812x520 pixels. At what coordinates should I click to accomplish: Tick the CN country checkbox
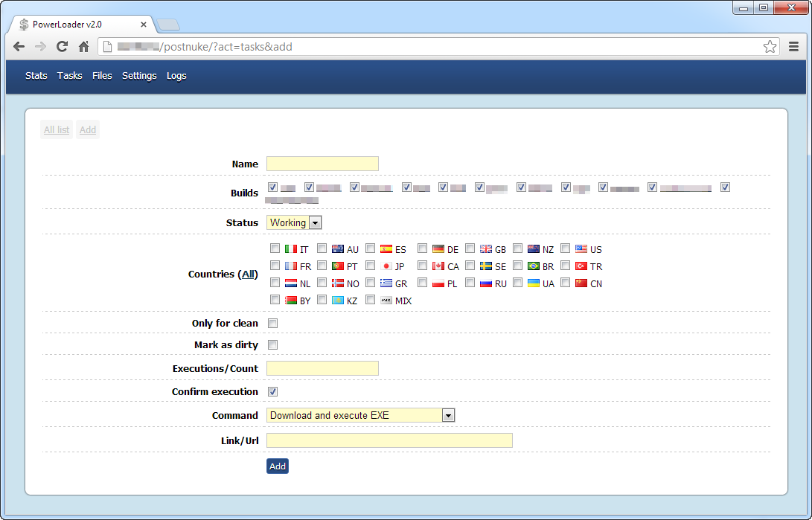click(x=565, y=283)
